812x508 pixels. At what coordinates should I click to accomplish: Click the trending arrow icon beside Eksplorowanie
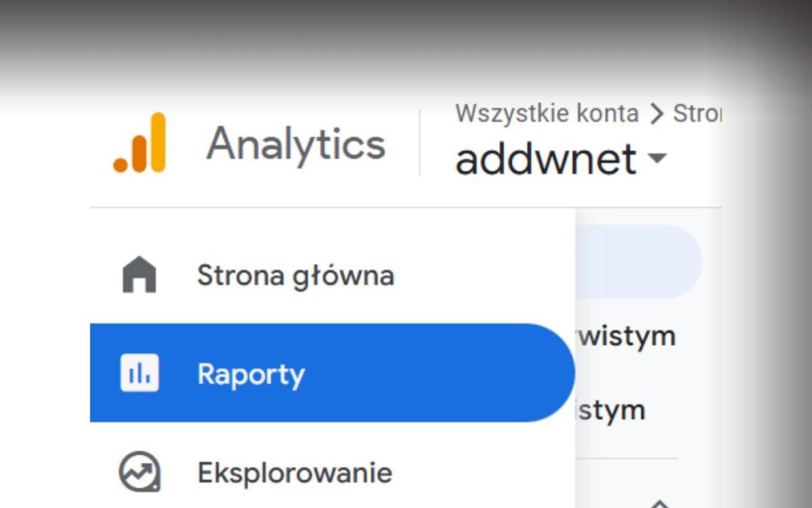(140, 473)
